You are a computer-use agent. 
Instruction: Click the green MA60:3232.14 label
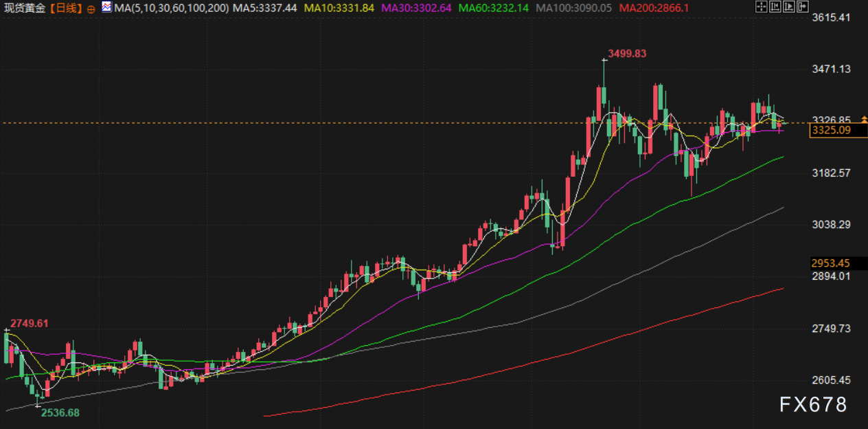(x=494, y=8)
